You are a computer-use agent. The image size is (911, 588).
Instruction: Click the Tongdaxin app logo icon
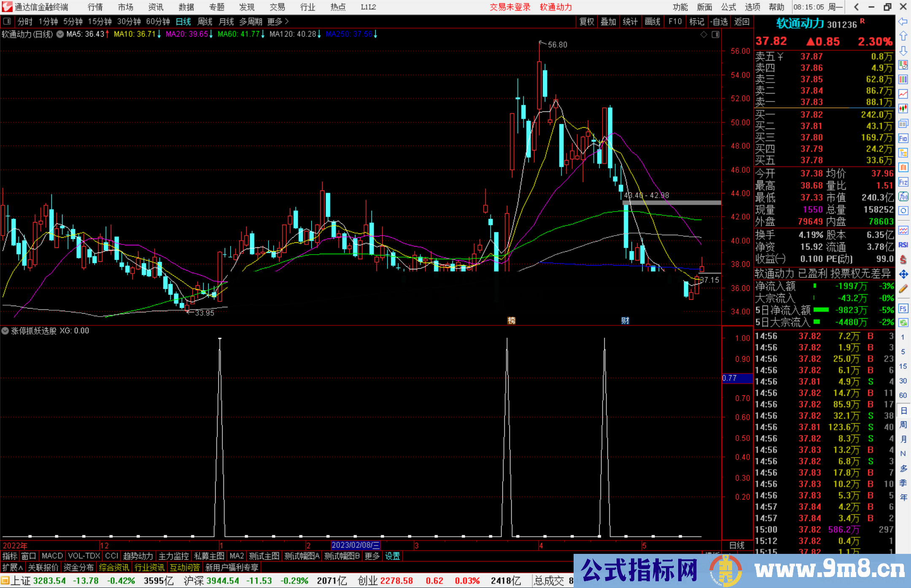(7, 7)
